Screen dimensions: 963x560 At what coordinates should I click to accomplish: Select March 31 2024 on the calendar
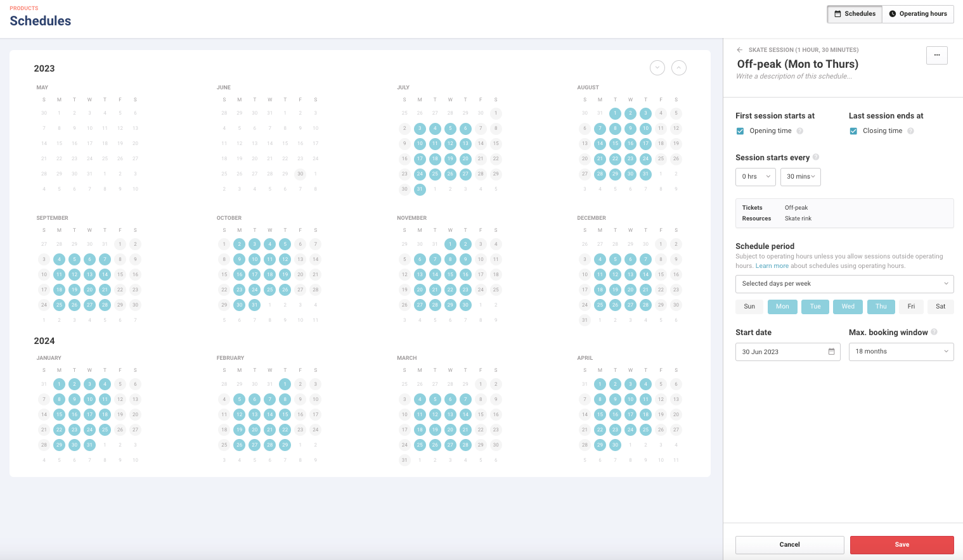click(404, 460)
